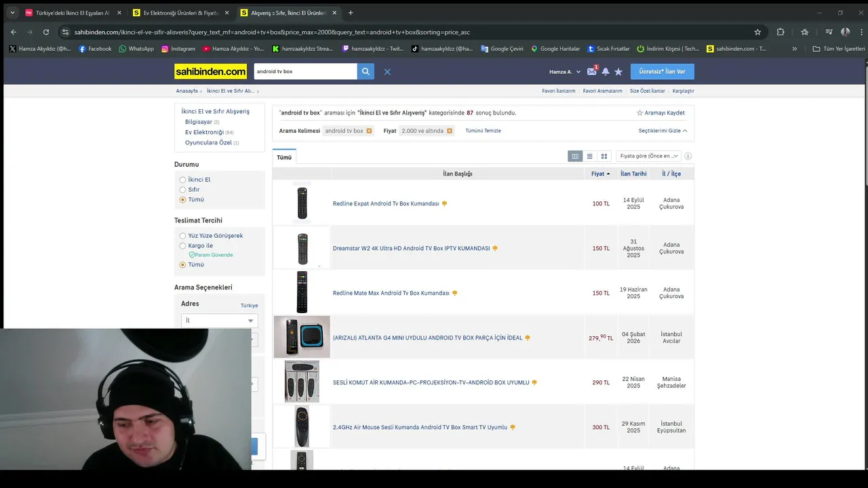Select the 'İkinci El' condition radio
Image resolution: width=868 pixels, height=488 pixels.
point(182,180)
